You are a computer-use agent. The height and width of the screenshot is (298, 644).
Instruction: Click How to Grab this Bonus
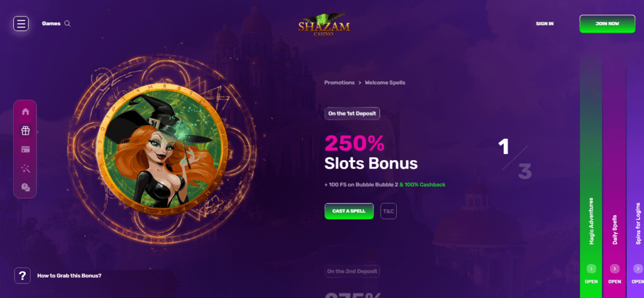click(x=69, y=275)
